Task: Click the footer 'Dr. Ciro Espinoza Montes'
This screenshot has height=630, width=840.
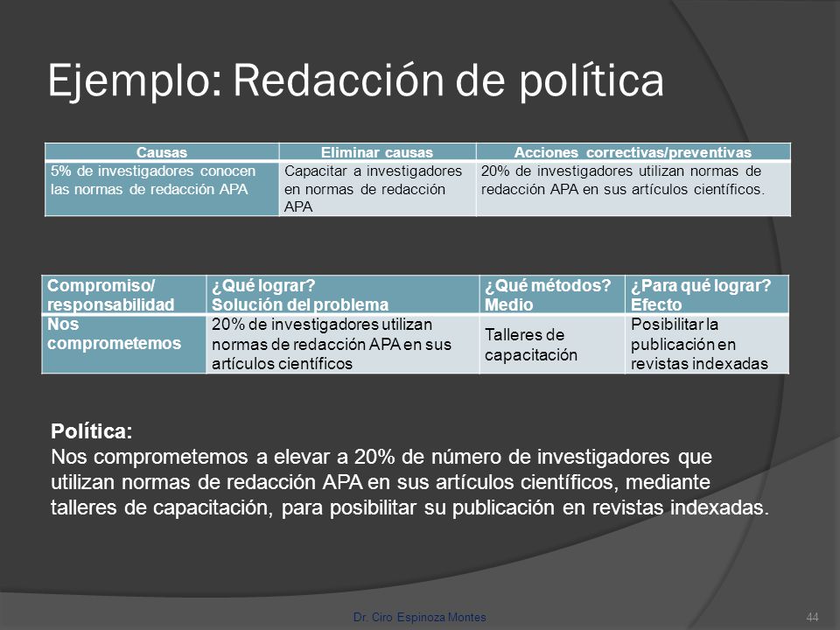Action: click(x=419, y=617)
